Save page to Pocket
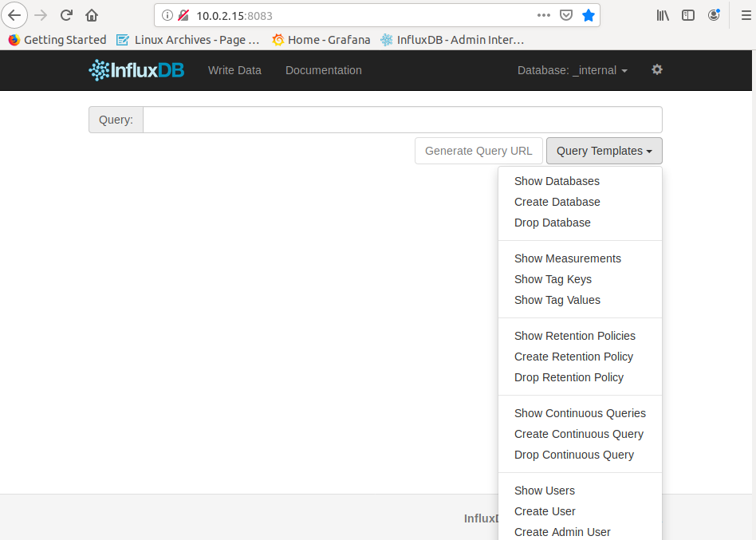Viewport: 756px width, 540px height. click(x=566, y=15)
